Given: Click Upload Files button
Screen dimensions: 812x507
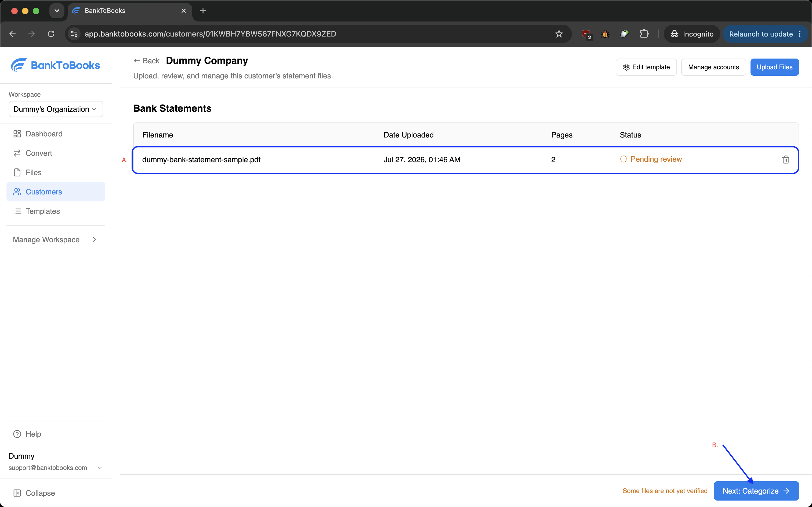Looking at the screenshot, I should pos(774,67).
